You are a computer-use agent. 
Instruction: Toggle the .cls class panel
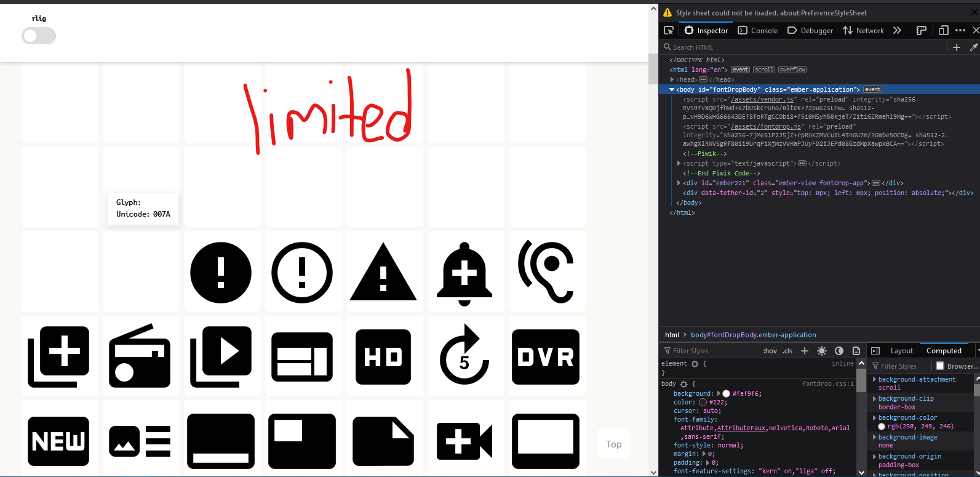point(787,351)
